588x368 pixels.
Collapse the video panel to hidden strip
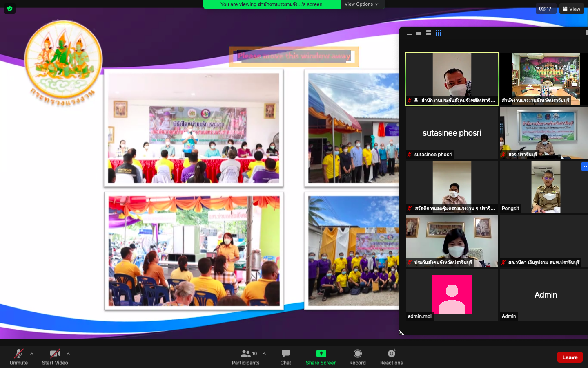click(409, 34)
